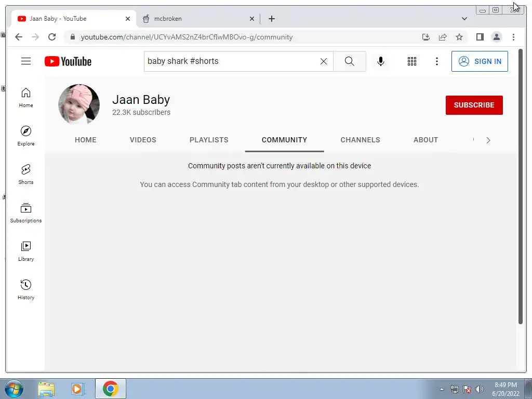Viewport: 532px width, 399px height.
Task: Select the COMMUNITY tab
Action: click(x=284, y=140)
